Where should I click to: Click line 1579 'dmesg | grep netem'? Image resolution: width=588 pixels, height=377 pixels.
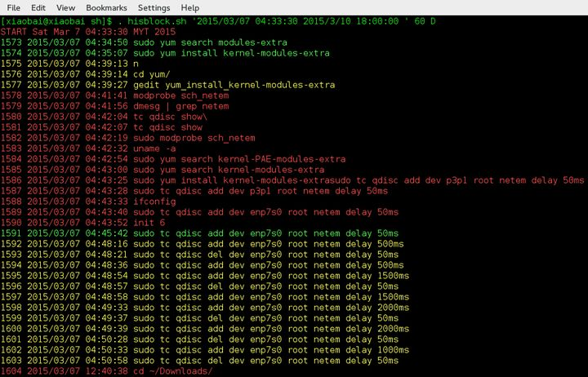(115, 106)
